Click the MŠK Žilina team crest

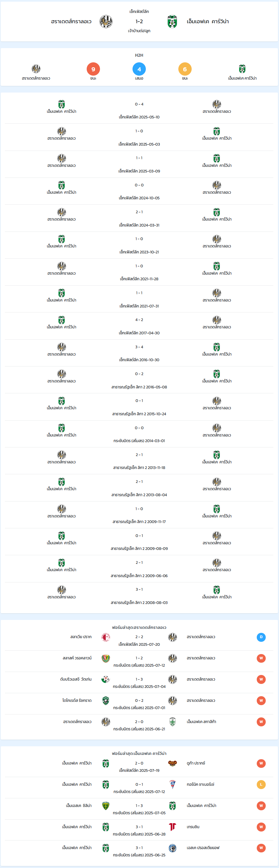pos(106,806)
